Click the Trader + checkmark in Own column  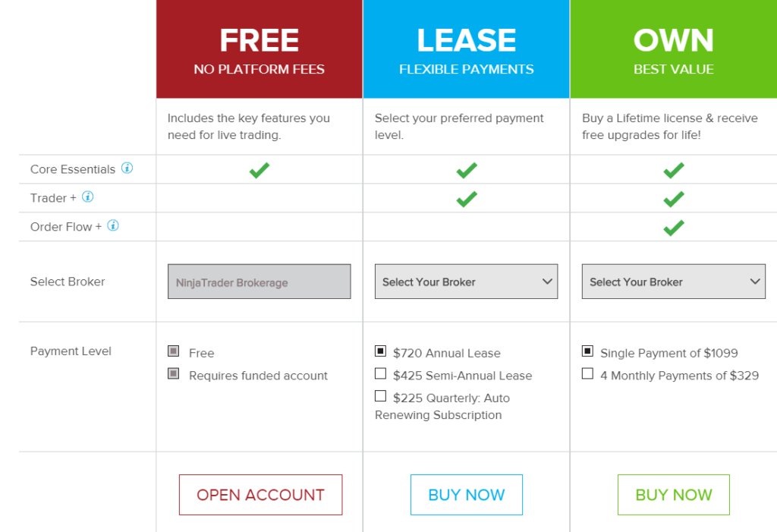[x=673, y=199]
